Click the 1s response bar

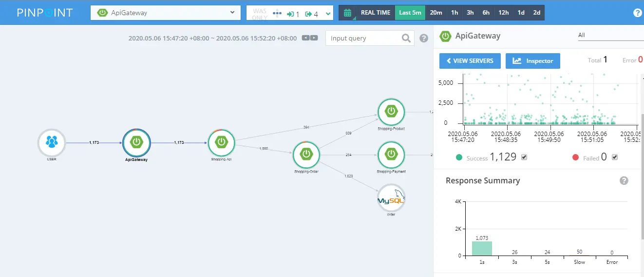coord(482,248)
